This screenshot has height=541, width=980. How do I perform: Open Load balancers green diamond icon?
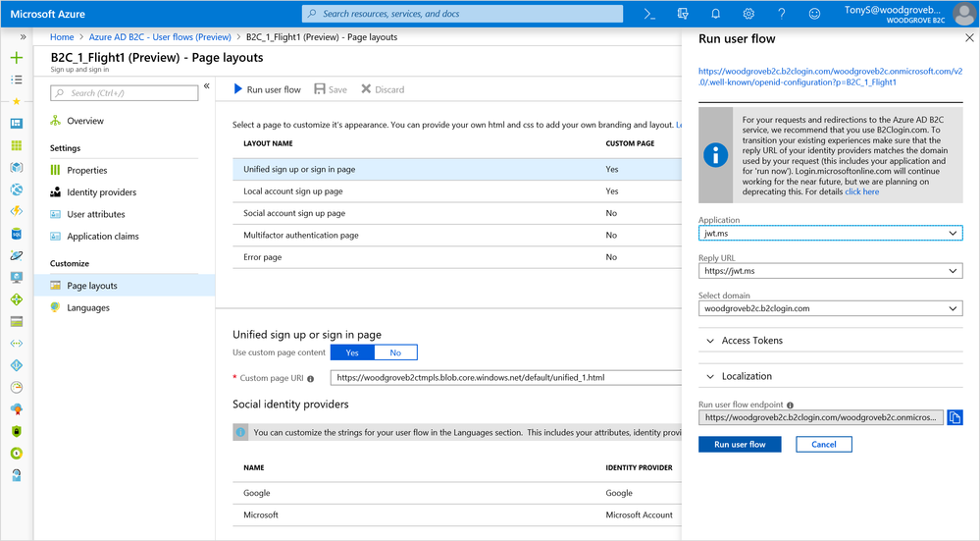click(17, 298)
